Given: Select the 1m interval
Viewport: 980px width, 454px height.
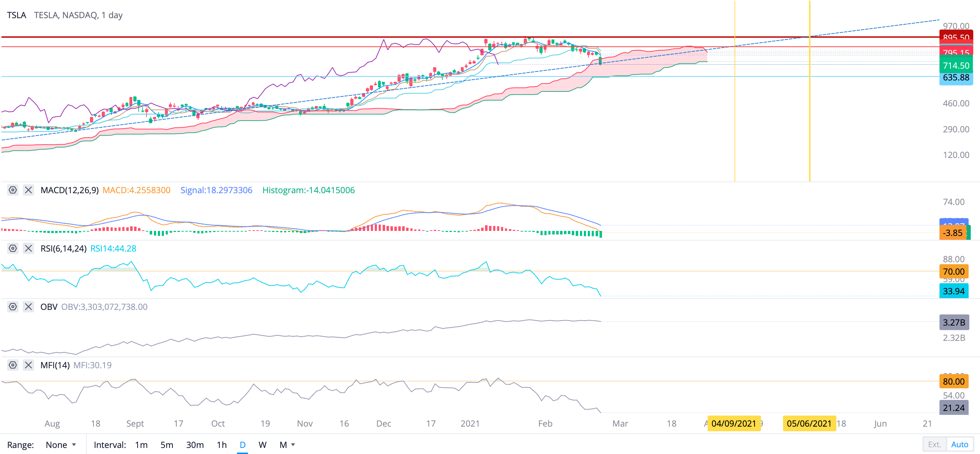Looking at the screenshot, I should (141, 444).
